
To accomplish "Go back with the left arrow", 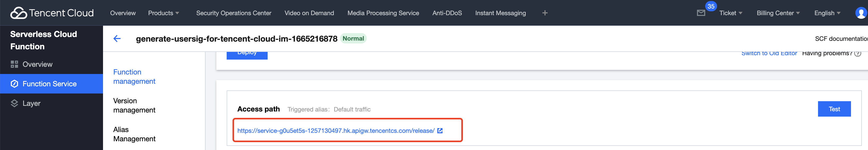I will [117, 39].
